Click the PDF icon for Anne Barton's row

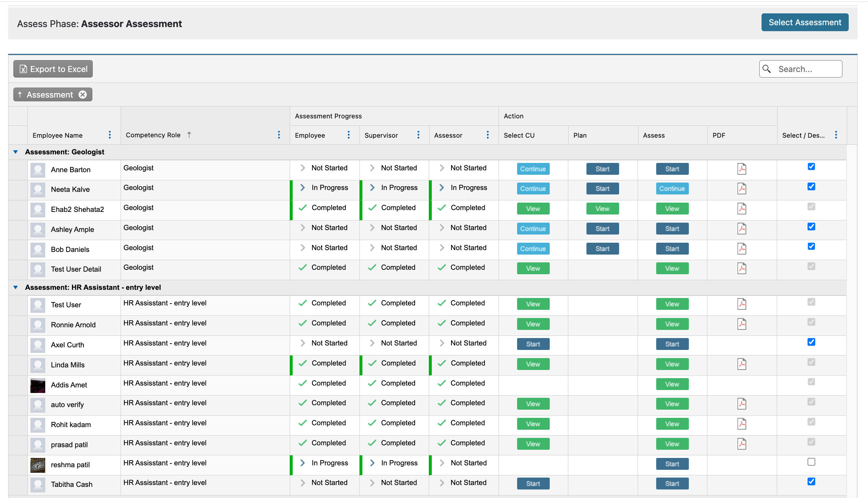[742, 168]
